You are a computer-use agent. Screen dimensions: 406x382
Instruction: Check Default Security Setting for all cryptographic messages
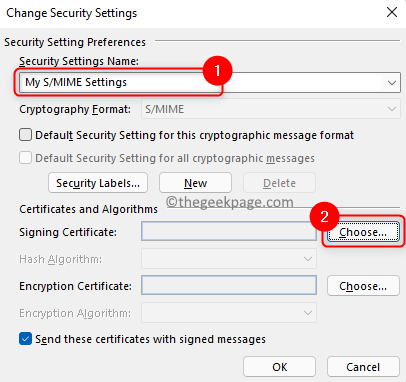pos(26,158)
